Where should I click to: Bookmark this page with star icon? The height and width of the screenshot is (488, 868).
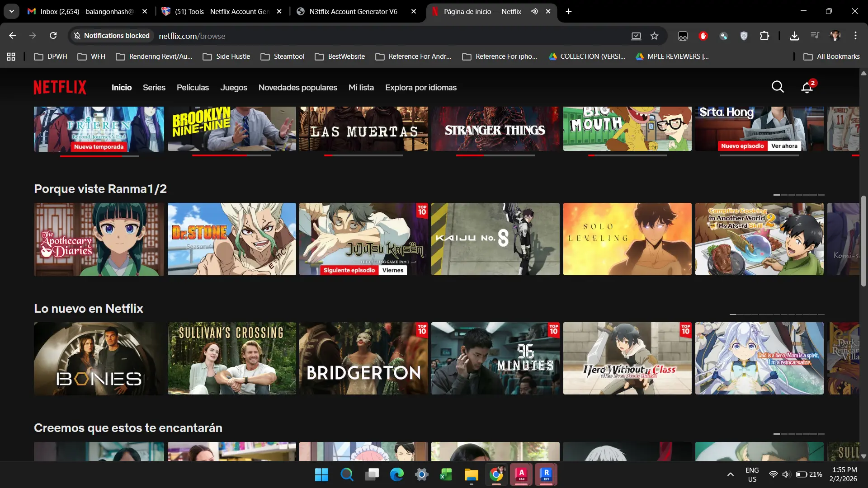point(654,36)
